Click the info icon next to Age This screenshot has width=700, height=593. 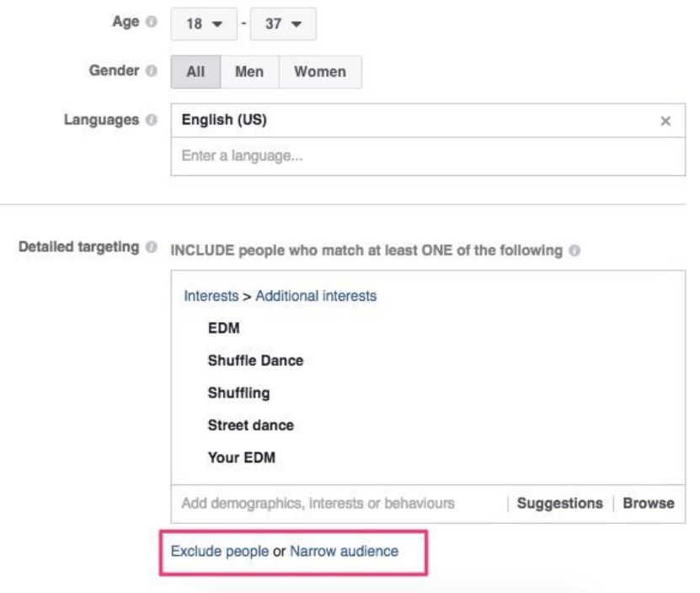coord(152,21)
